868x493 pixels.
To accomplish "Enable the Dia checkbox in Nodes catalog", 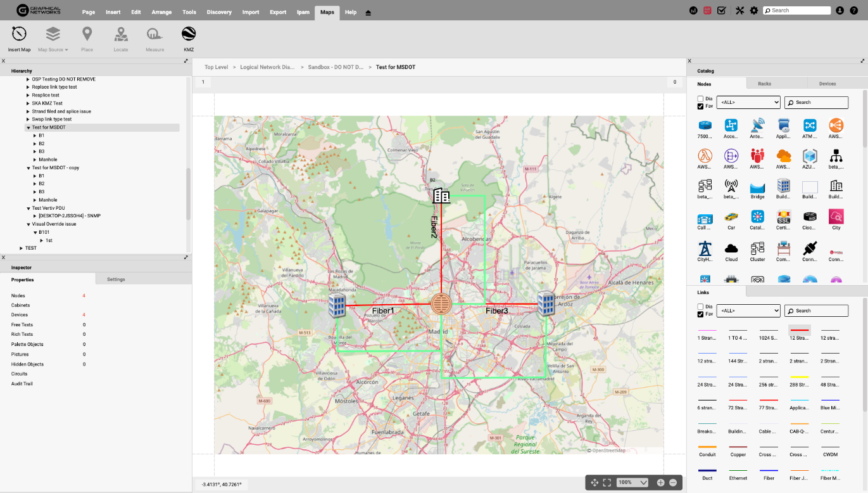I will (700, 99).
